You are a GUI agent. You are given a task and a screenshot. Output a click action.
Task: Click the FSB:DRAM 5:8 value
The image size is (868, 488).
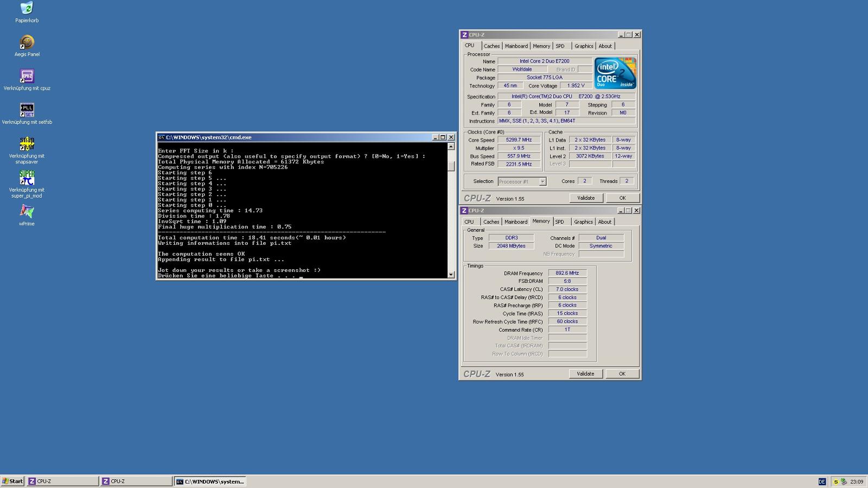(x=567, y=281)
